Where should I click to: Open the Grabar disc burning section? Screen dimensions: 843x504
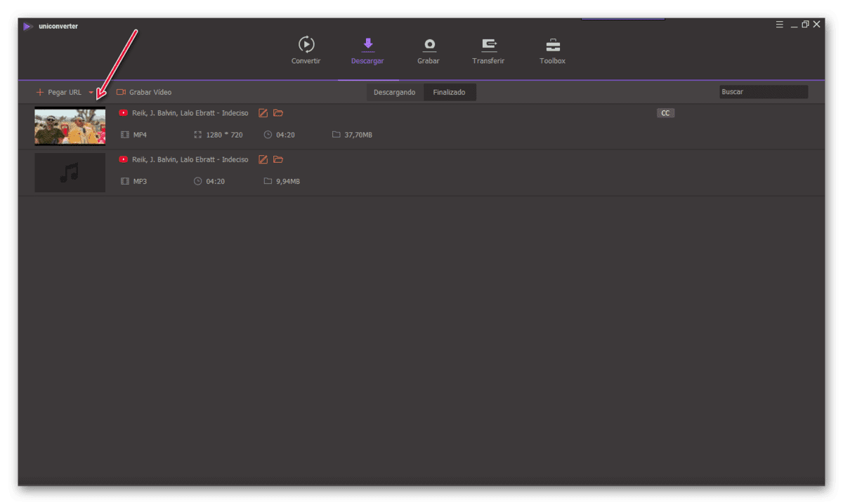428,51
